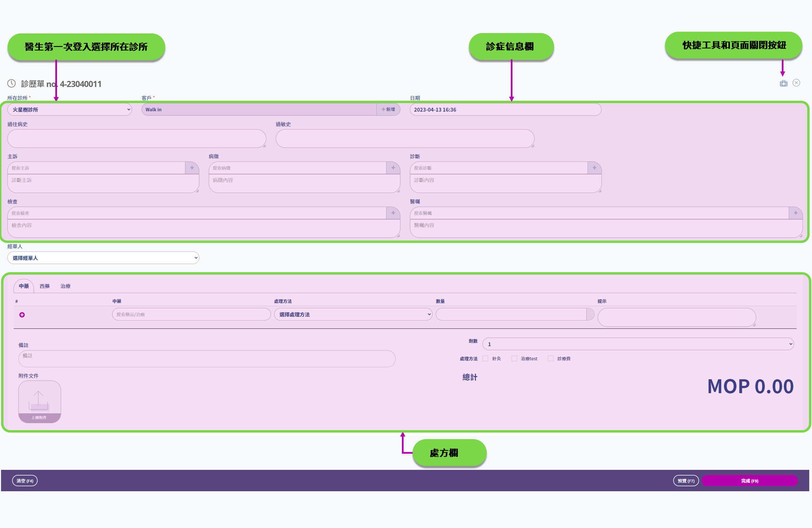Click the plus icon in 診斷 search
This screenshot has width=812, height=528.
pos(594,168)
